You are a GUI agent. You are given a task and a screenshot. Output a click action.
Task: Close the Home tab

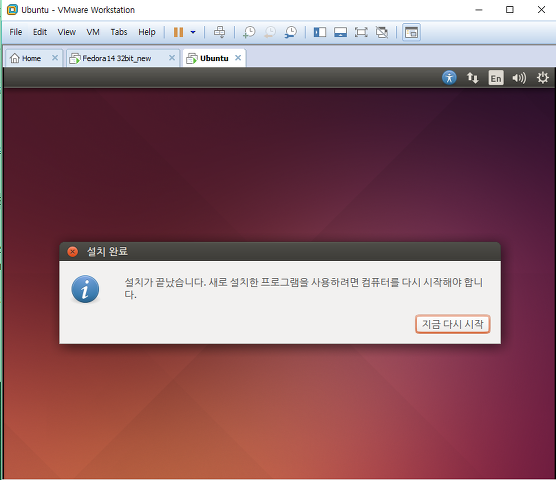[55, 57]
